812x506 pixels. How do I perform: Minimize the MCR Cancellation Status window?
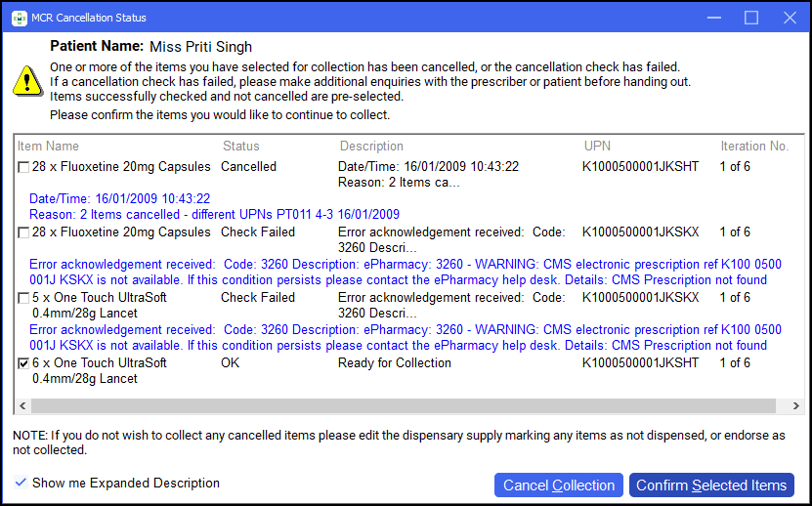pos(713,18)
